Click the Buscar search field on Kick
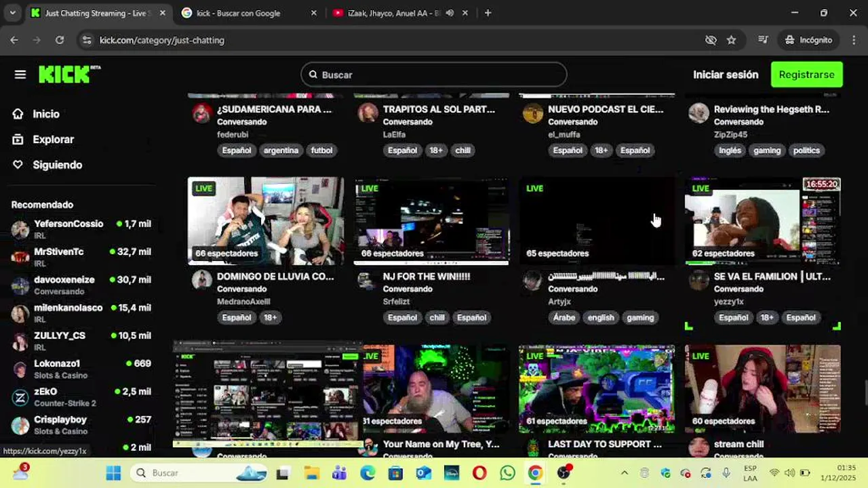Viewport: 868px width, 488px height. click(434, 75)
